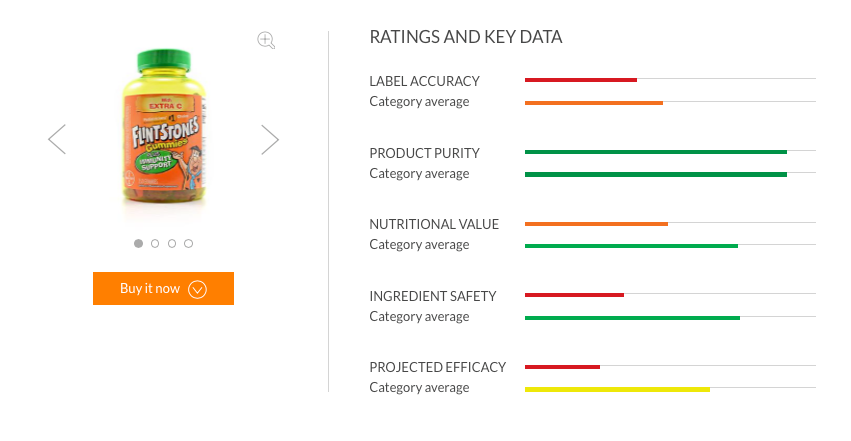Image resolution: width=851 pixels, height=441 pixels.
Task: Click the LABEL ACCURACY label
Action: click(424, 81)
